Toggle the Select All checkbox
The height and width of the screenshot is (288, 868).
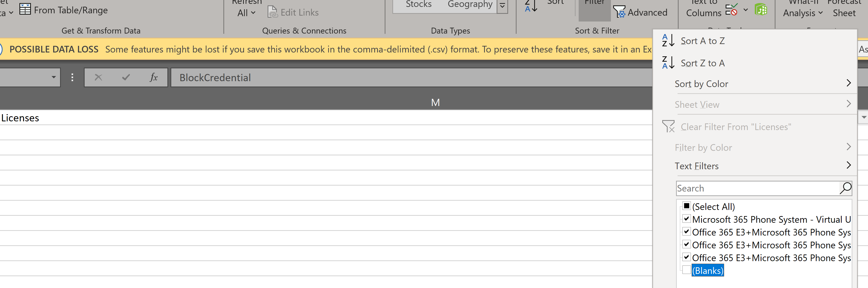point(686,206)
